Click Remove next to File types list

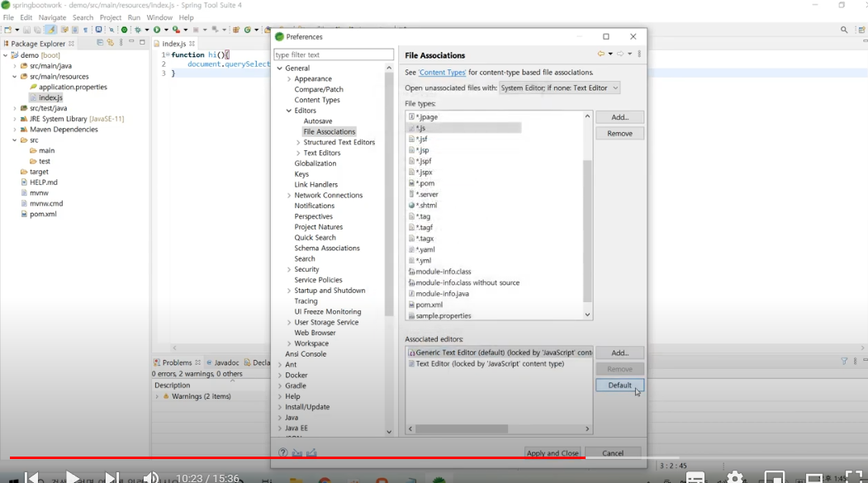[x=619, y=133]
